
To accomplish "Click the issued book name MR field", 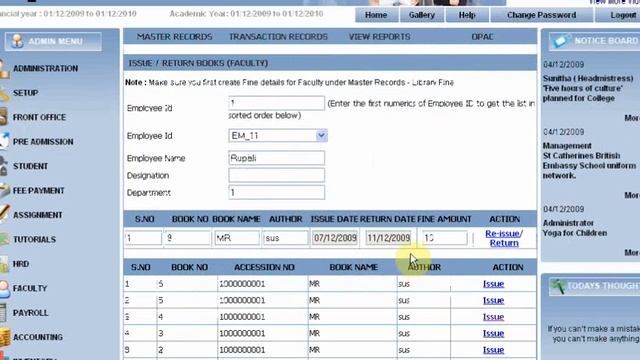I will [x=237, y=238].
